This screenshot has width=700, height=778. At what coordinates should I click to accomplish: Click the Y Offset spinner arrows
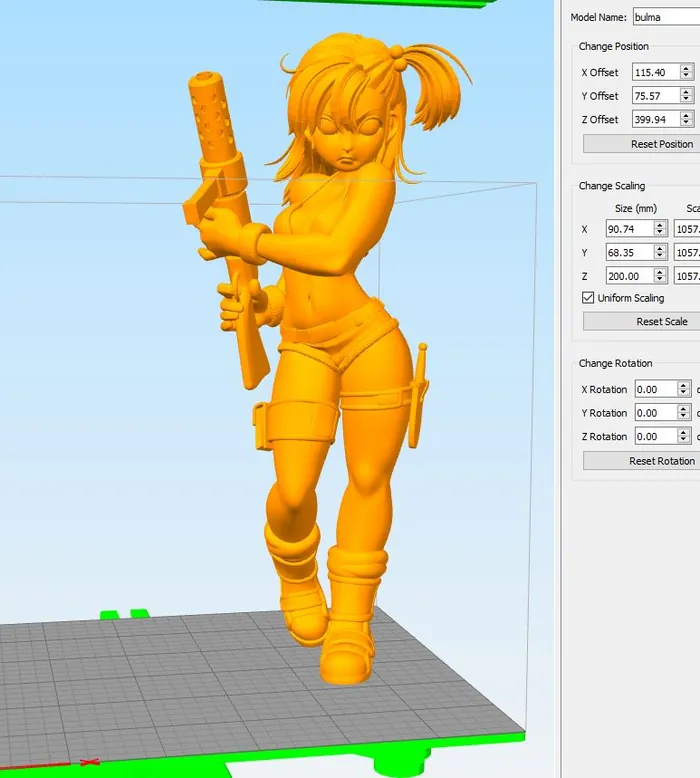pos(686,96)
